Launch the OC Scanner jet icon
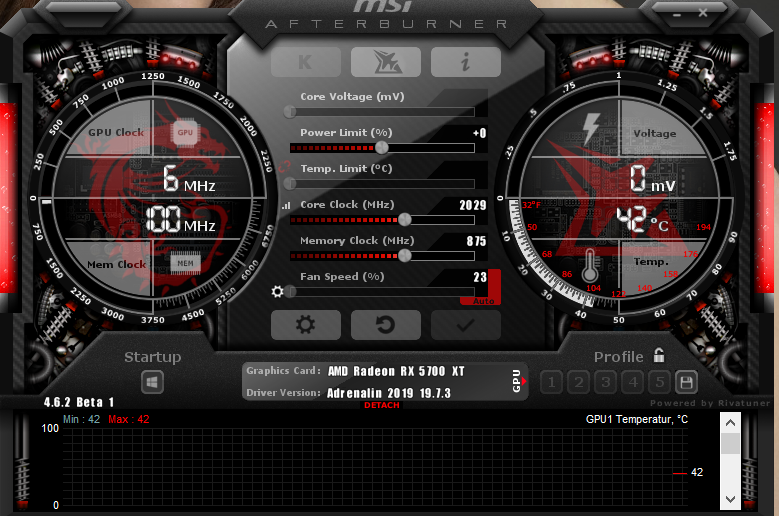 pyautogui.click(x=386, y=62)
